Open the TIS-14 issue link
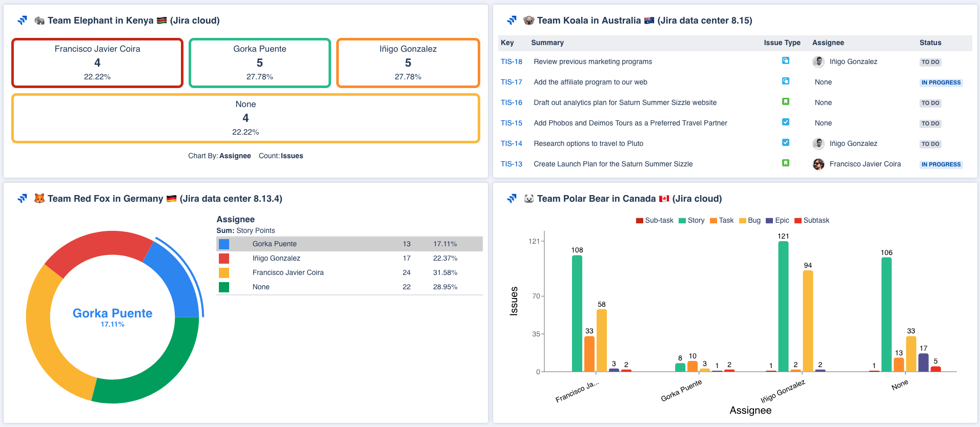The height and width of the screenshot is (427, 980). 511,143
